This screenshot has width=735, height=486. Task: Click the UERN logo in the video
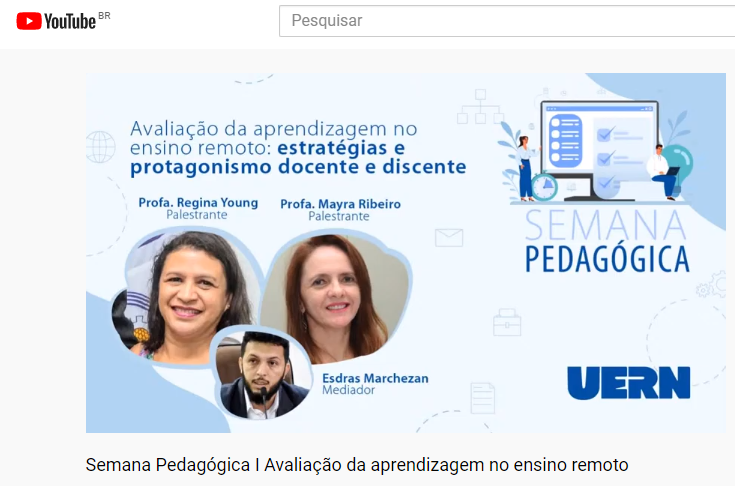pos(629,383)
